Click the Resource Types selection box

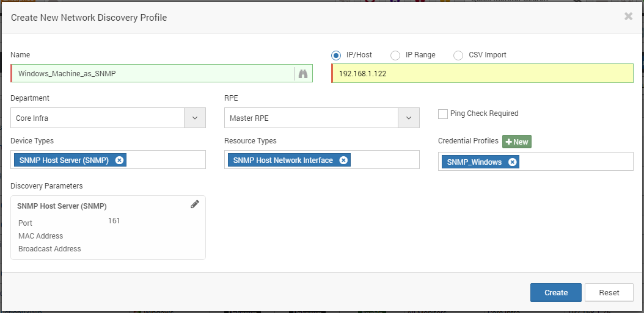click(322, 160)
